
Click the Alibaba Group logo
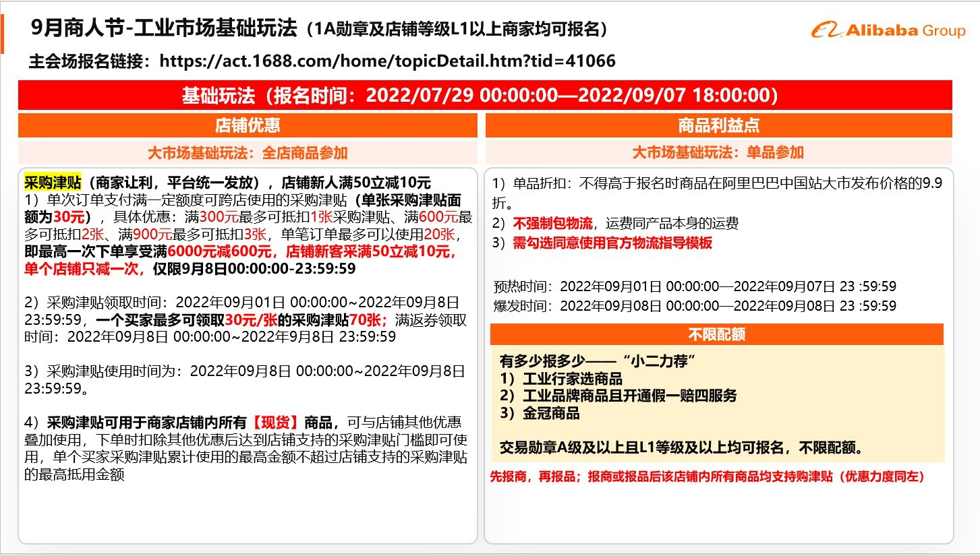coord(888,30)
